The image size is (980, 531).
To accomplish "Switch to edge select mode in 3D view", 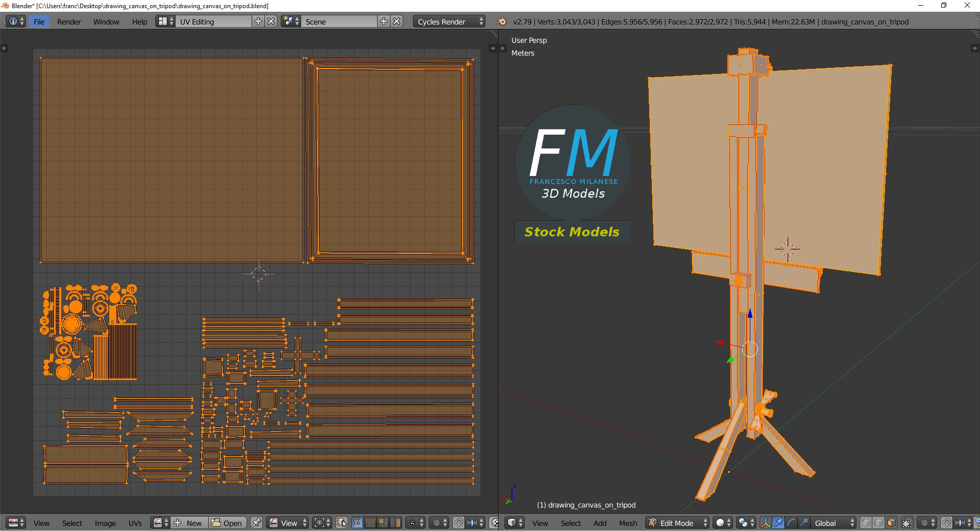I will pos(878,523).
